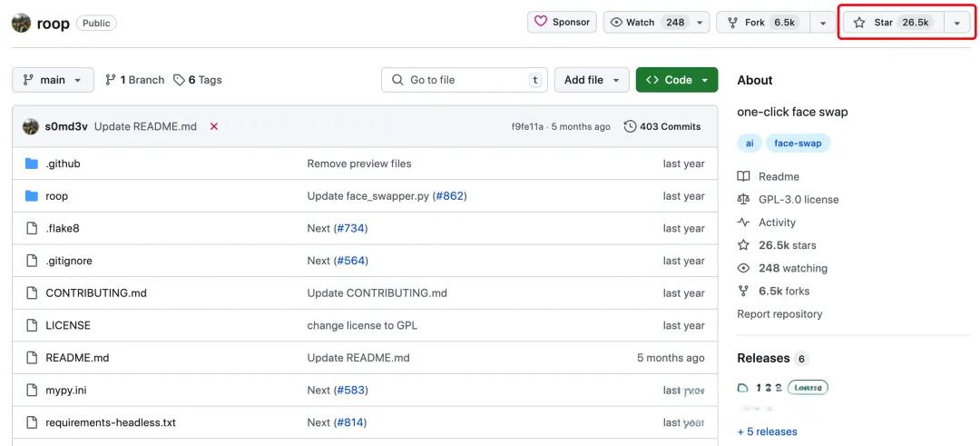Click the CONTRIBUTING.md file icon

point(32,292)
